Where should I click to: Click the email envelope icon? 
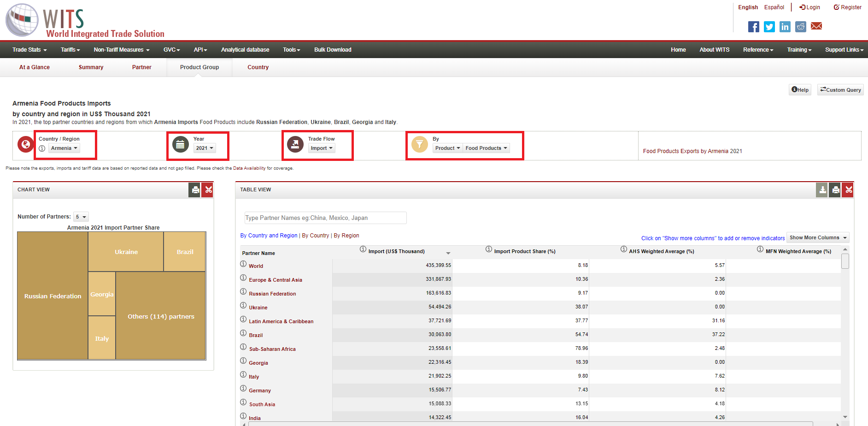tap(816, 26)
